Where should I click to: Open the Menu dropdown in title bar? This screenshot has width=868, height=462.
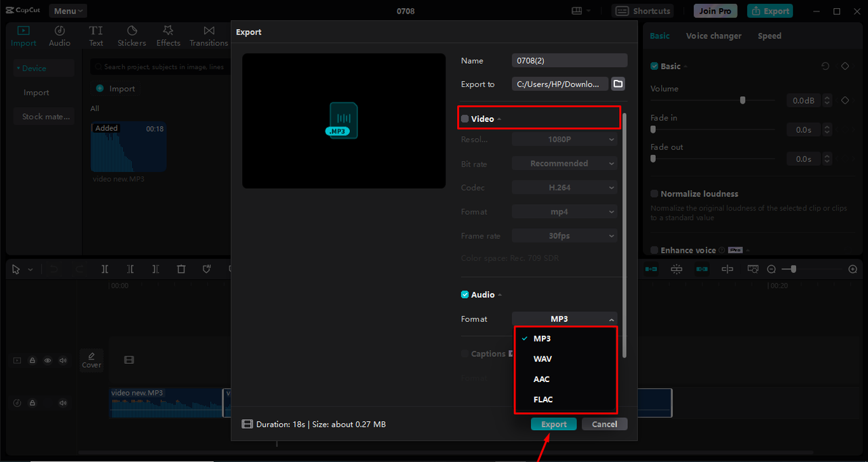pyautogui.click(x=68, y=11)
